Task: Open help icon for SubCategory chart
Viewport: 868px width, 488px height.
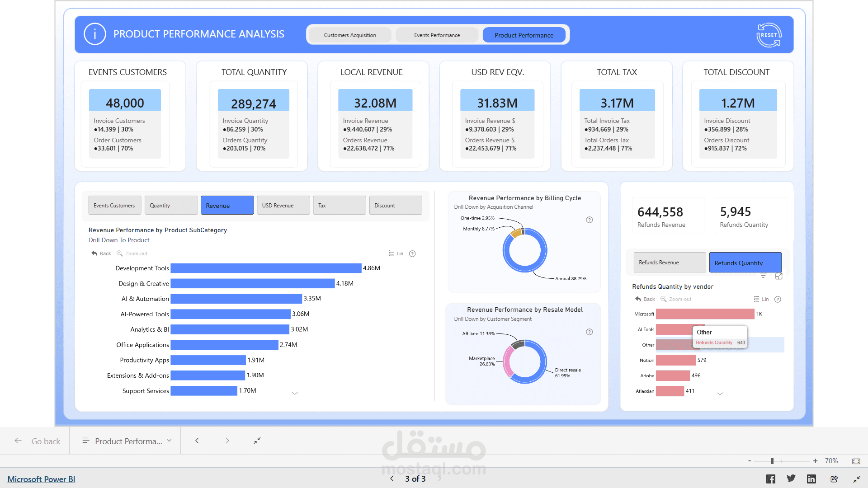Action: click(x=412, y=253)
